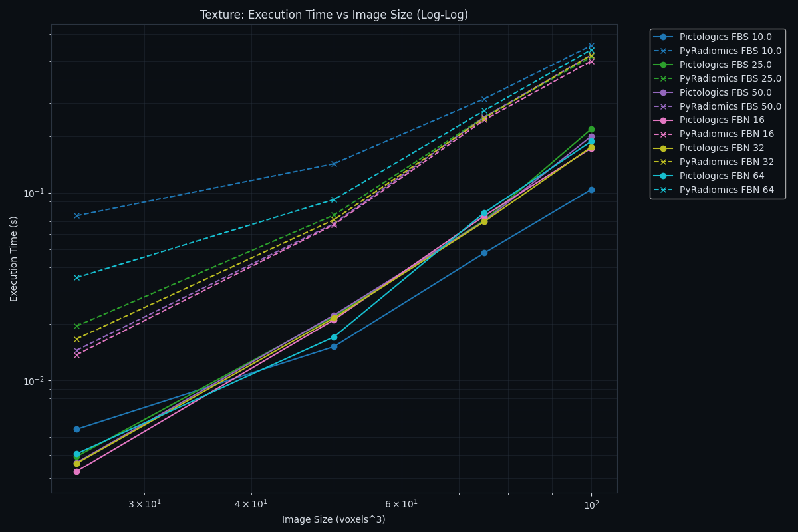The image size is (798, 532).
Task: Click the chart title about Execution Time
Action: pos(334,15)
